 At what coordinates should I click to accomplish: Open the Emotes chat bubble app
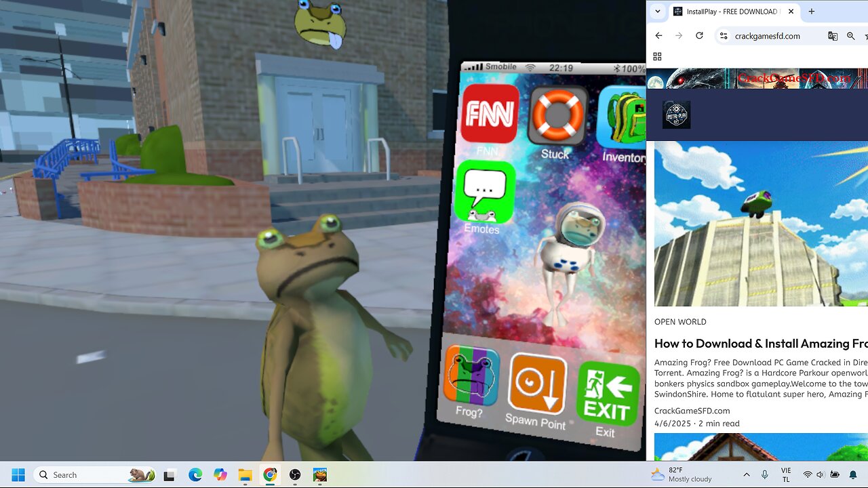pos(485,192)
